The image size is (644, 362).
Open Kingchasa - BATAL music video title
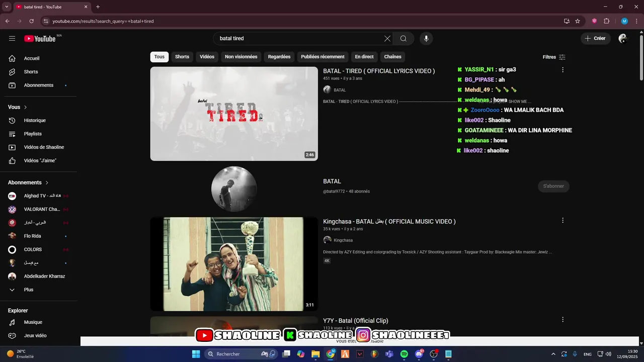pos(389,221)
